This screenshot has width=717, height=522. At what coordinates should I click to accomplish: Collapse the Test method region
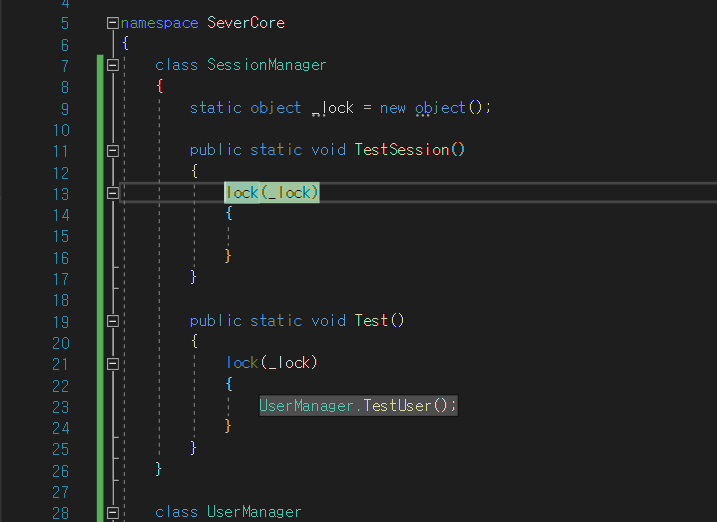point(112,321)
